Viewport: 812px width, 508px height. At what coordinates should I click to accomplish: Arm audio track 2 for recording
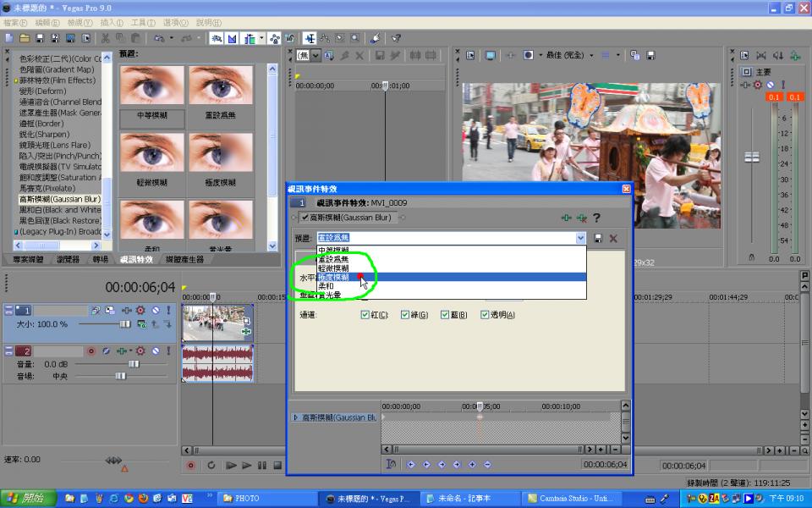(x=91, y=351)
